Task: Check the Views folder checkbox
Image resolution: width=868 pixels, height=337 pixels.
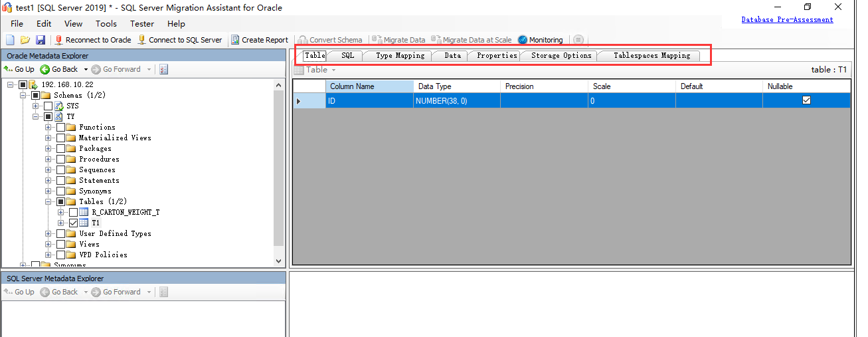Action: pos(60,244)
